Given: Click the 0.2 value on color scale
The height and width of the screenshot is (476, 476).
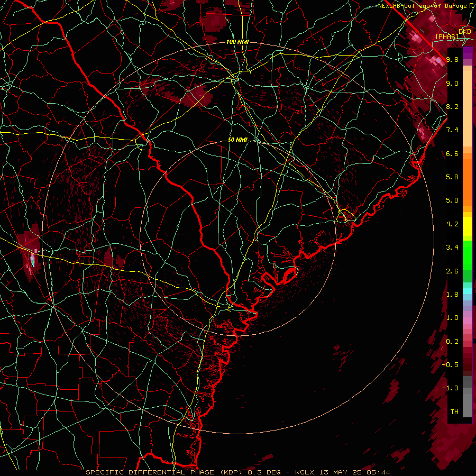Looking at the screenshot, I should (452, 342).
